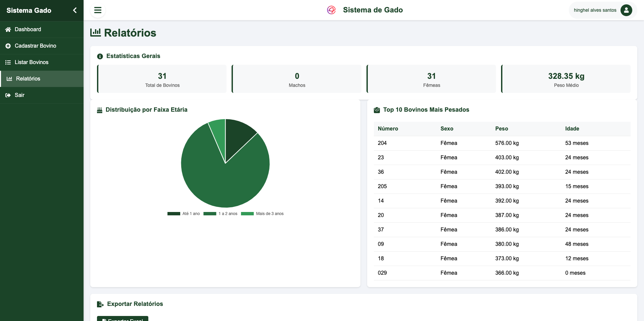644x321 pixels.
Task: Select row for bovine number 204
Action: 502,143
